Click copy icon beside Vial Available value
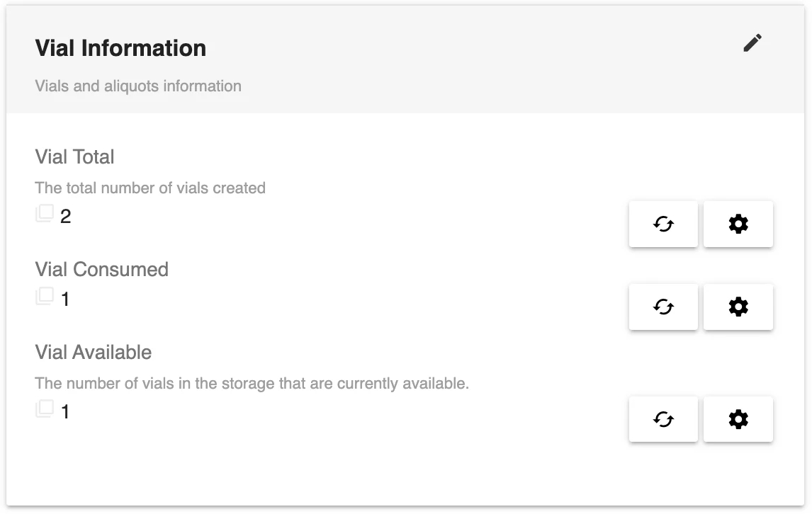This screenshot has width=812, height=514. point(45,409)
